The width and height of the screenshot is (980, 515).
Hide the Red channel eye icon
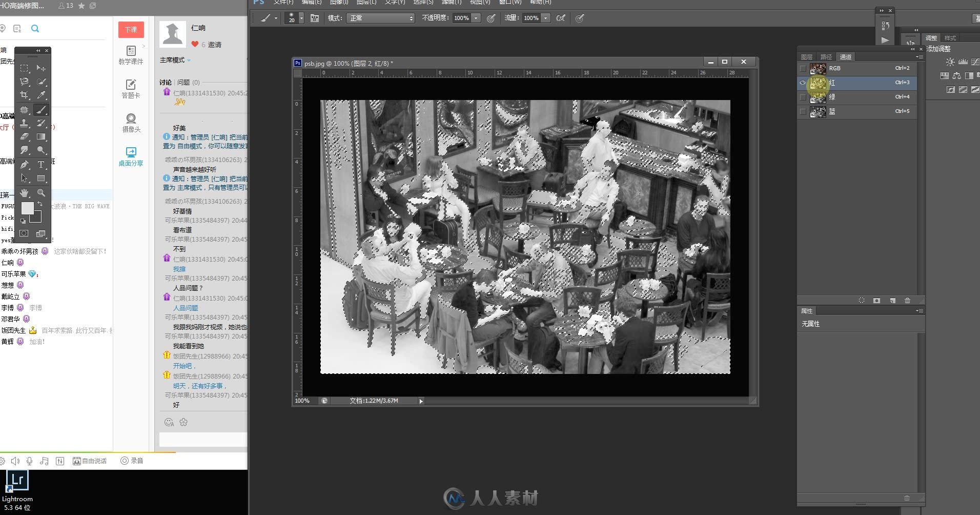tap(803, 83)
